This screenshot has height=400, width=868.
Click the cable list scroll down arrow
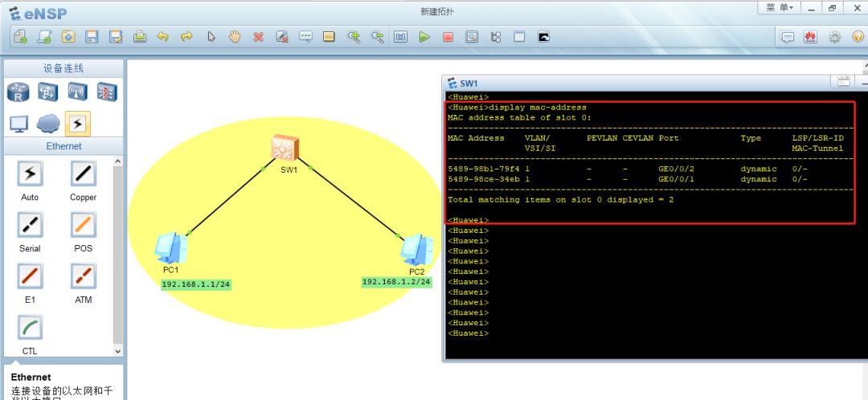pyautogui.click(x=118, y=351)
